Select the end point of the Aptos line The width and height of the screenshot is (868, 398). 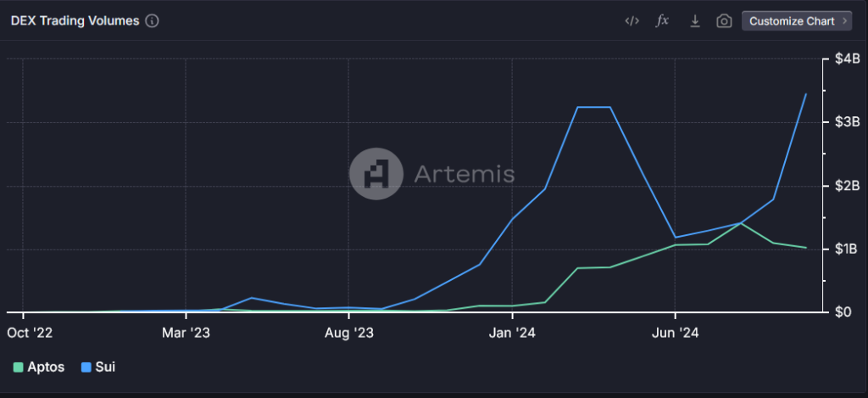point(805,247)
